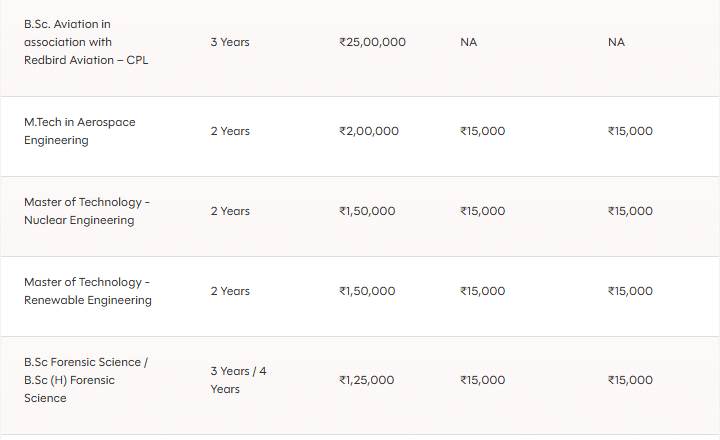Click the Master of Technology Nuclear Engineering cell
Image resolution: width=720 pixels, height=440 pixels.
pos(86,211)
